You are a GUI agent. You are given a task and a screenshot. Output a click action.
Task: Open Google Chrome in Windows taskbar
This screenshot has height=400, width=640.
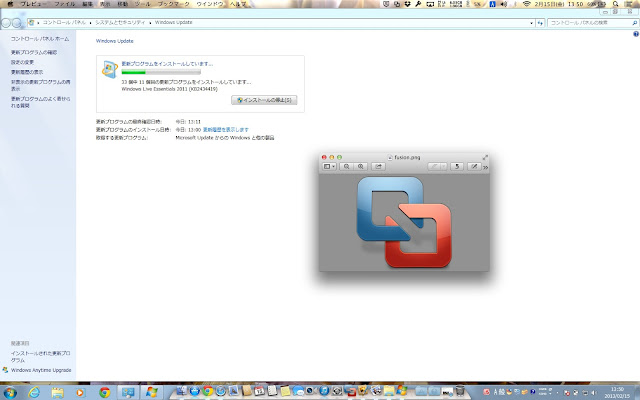click(105, 393)
